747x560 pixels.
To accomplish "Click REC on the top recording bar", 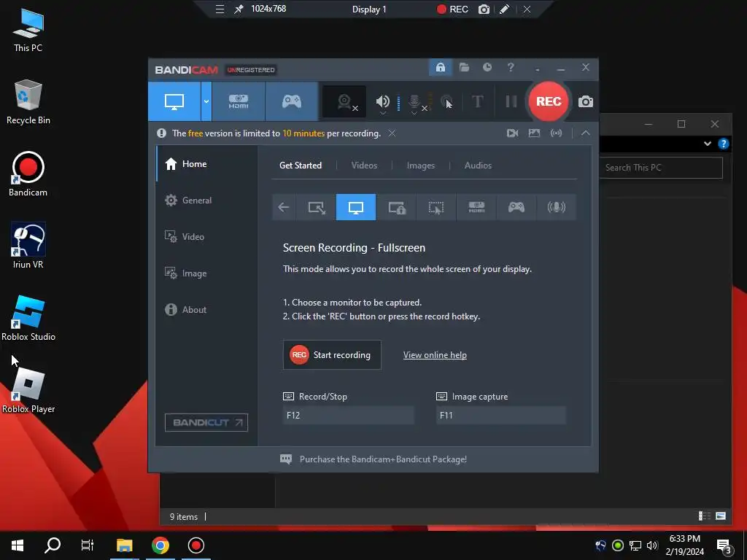I will click(452, 9).
